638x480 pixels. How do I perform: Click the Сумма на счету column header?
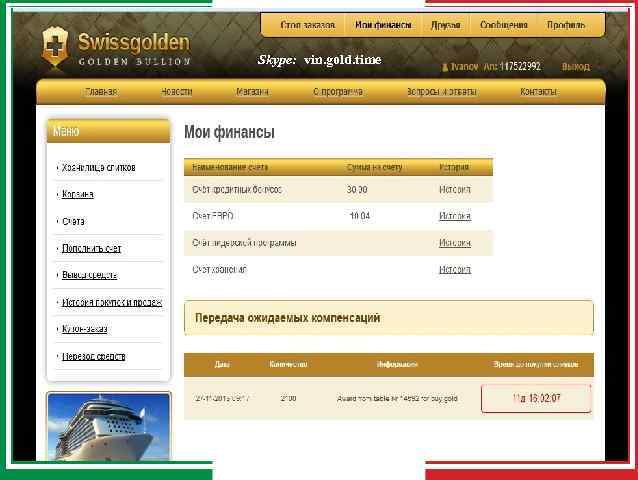pos(374,167)
